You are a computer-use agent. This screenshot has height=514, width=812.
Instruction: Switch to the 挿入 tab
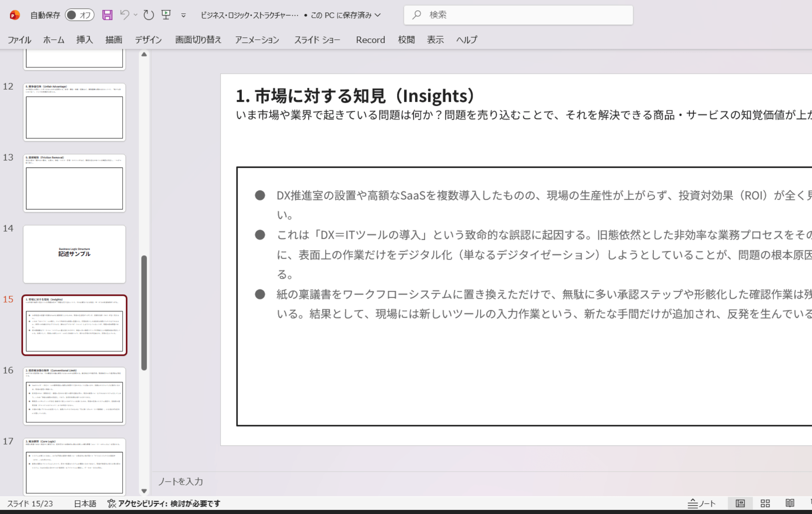[85, 40]
